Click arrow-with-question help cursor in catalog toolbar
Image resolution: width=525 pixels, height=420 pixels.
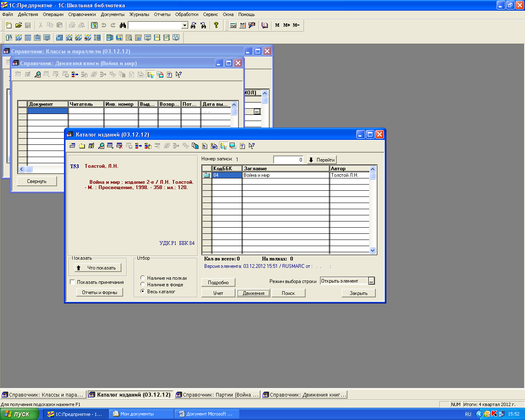(x=252, y=146)
